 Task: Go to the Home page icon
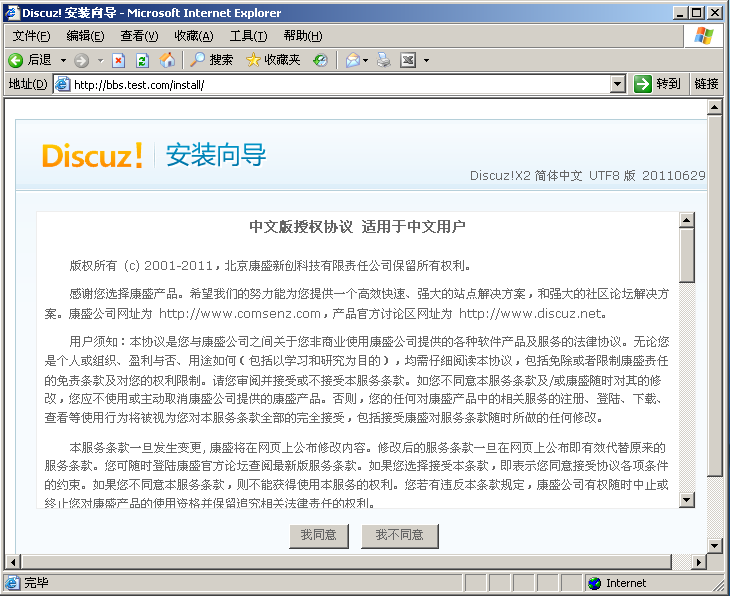[167, 60]
